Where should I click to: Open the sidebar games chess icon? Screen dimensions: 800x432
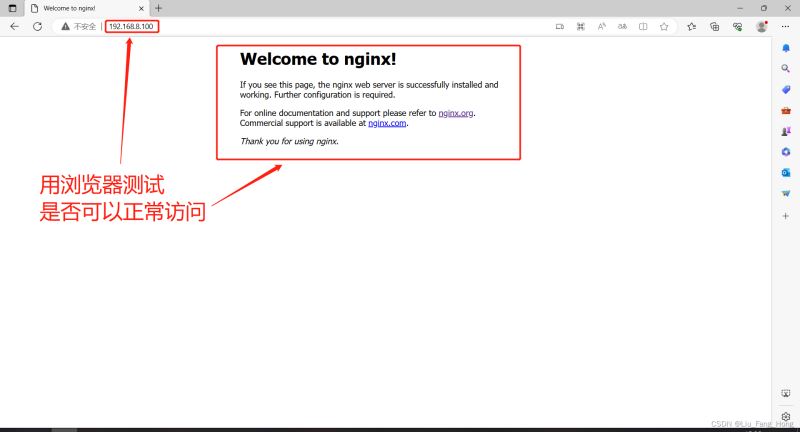click(786, 131)
